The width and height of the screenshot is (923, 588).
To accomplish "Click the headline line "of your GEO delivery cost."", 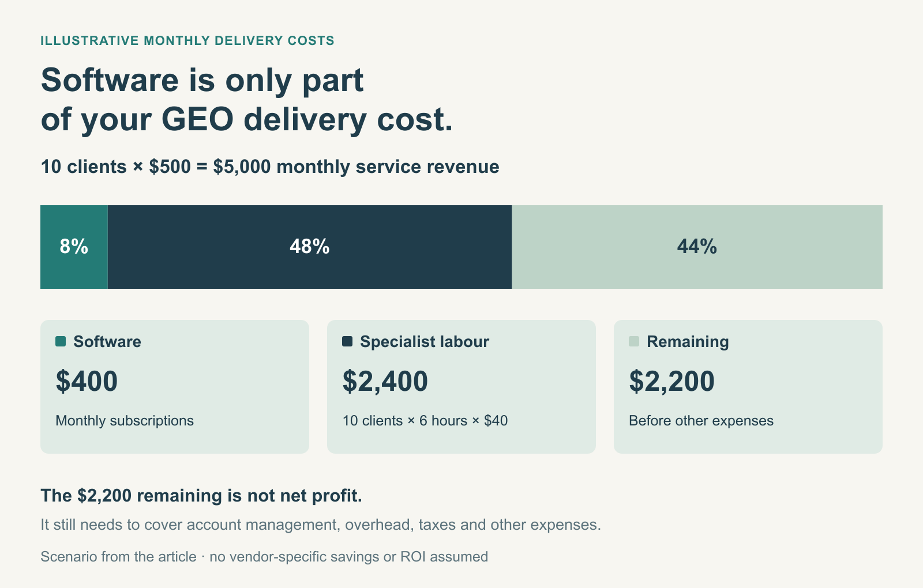I will tap(247, 119).
